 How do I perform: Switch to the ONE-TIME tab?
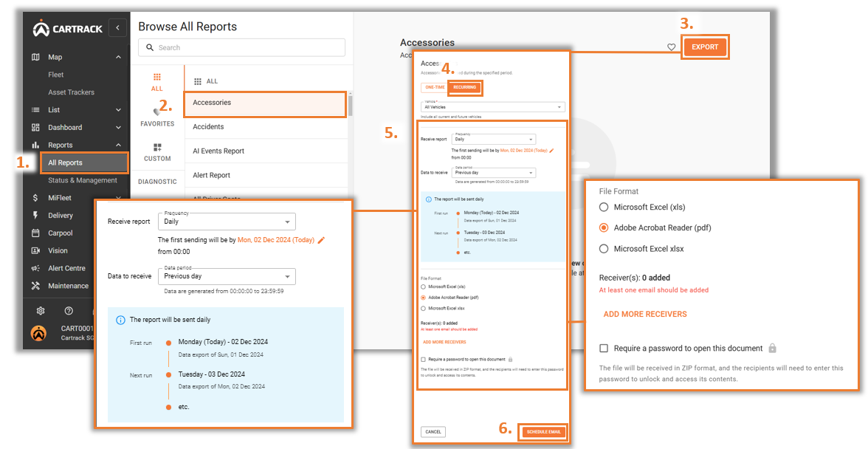point(435,87)
